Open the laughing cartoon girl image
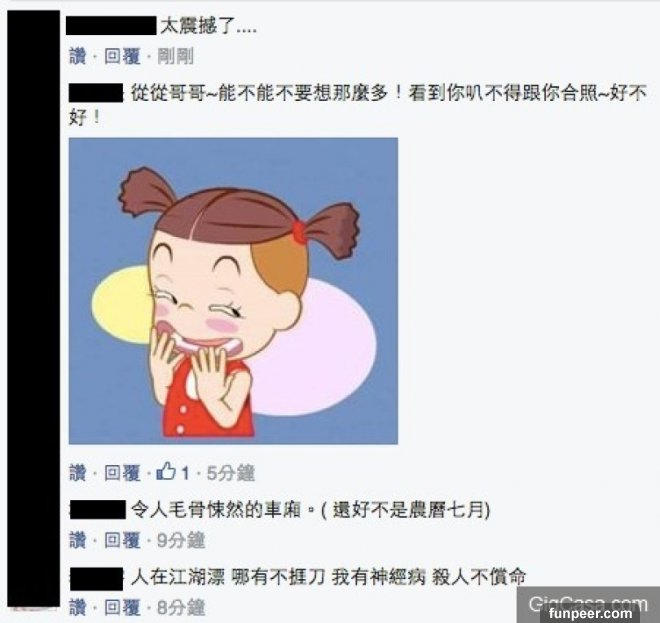660x623 pixels. click(233, 291)
